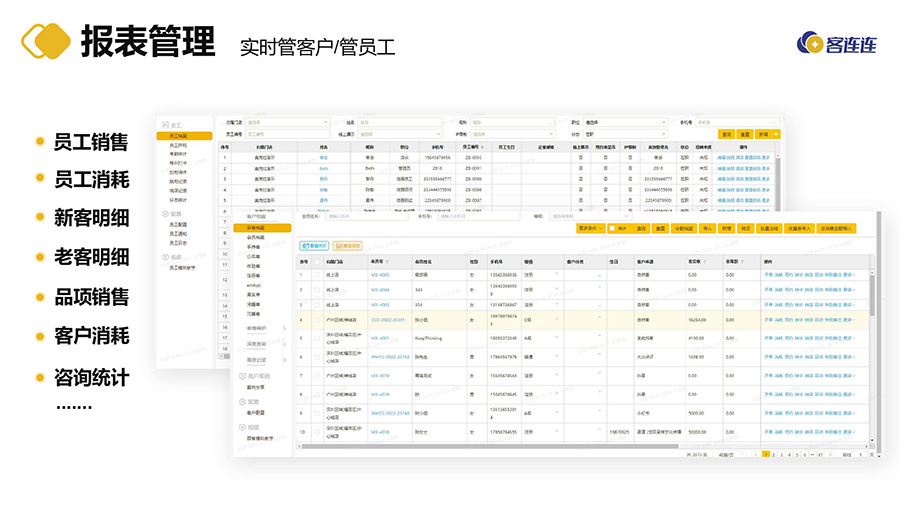
Task: Open the 40条/页 page size dropdown
Action: click(x=729, y=455)
